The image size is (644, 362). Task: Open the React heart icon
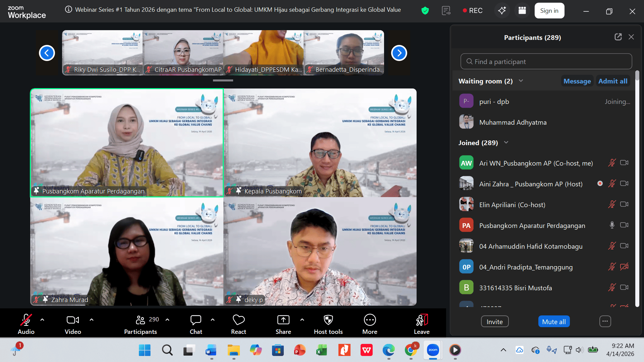tap(238, 320)
